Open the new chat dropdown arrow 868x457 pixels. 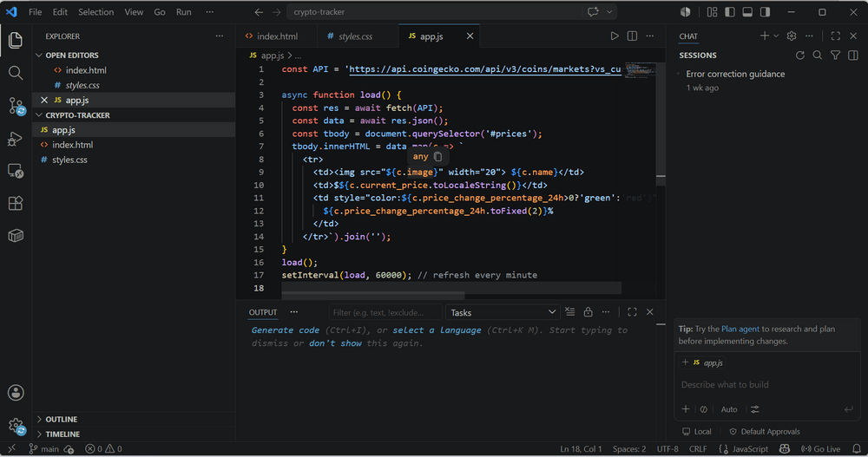click(x=776, y=36)
